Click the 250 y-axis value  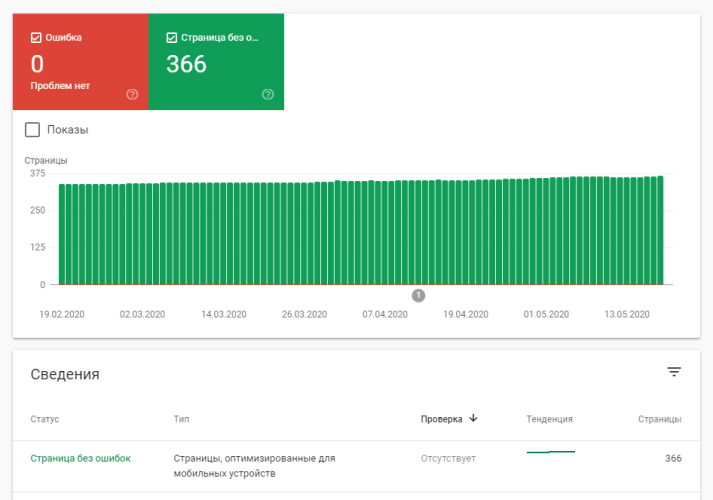click(38, 210)
